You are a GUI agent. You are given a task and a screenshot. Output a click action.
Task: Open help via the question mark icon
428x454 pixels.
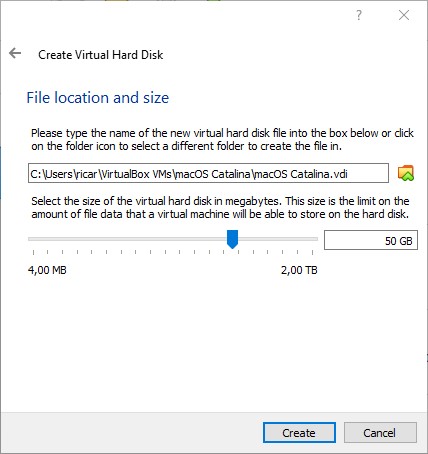(x=359, y=15)
